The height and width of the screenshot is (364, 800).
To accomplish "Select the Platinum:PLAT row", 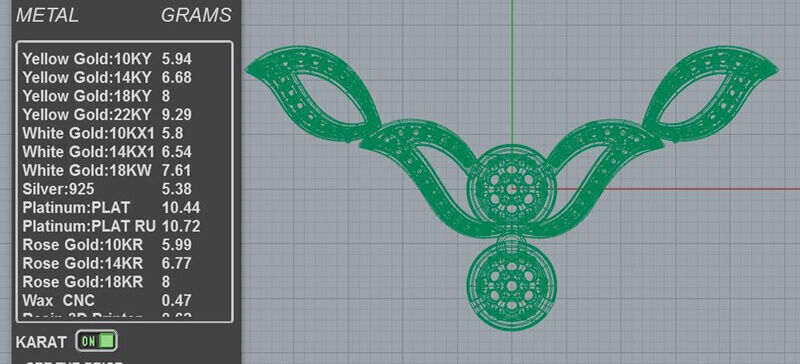I will click(x=125, y=207).
